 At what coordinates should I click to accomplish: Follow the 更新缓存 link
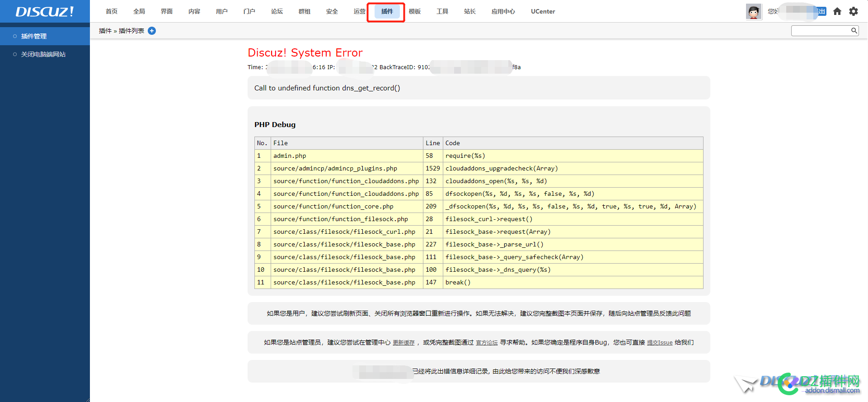click(x=404, y=343)
